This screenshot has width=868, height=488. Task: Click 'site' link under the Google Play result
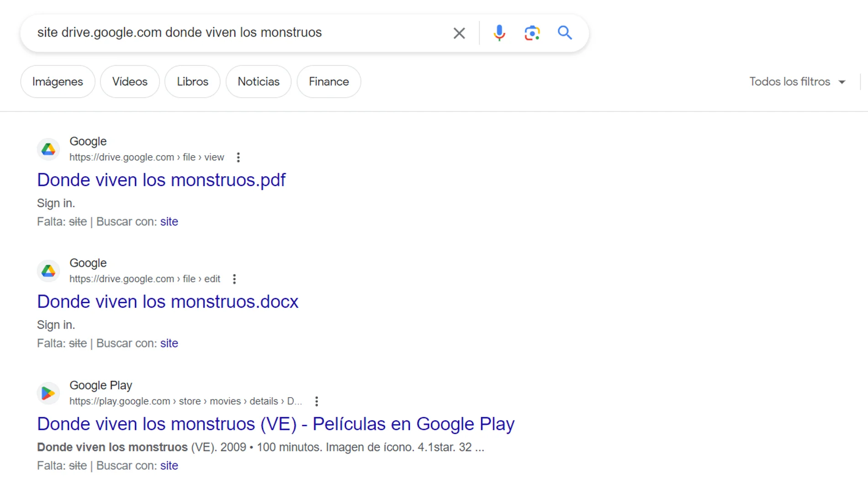pyautogui.click(x=169, y=466)
